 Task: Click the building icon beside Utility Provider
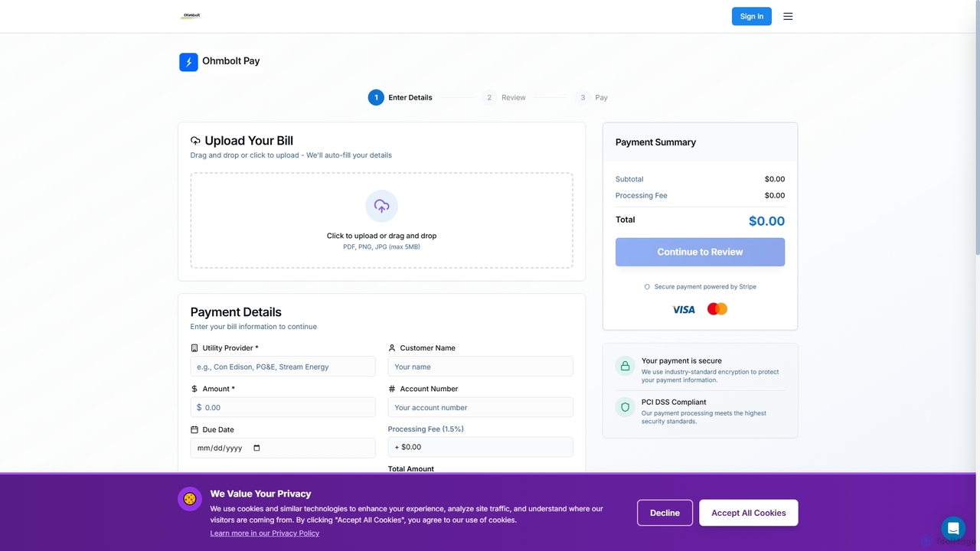194,347
